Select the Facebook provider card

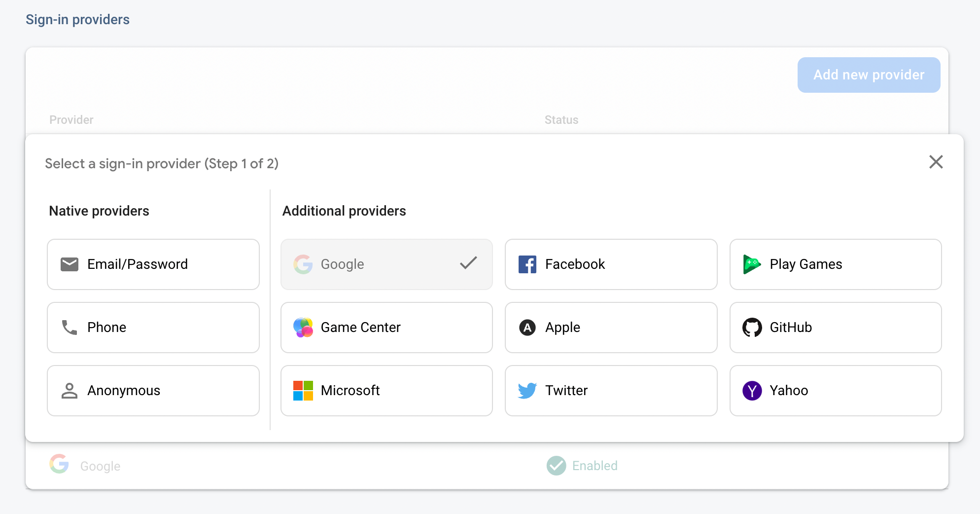tap(611, 264)
